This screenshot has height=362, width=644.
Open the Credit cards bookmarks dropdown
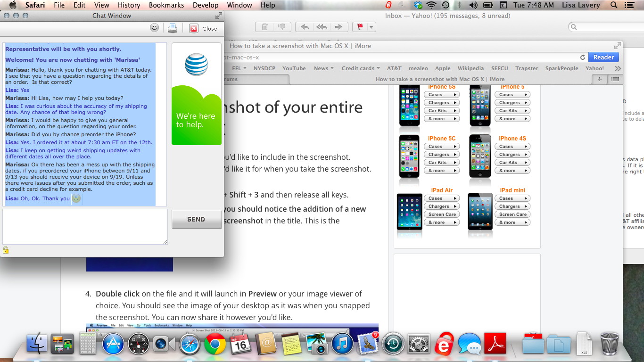(361, 68)
